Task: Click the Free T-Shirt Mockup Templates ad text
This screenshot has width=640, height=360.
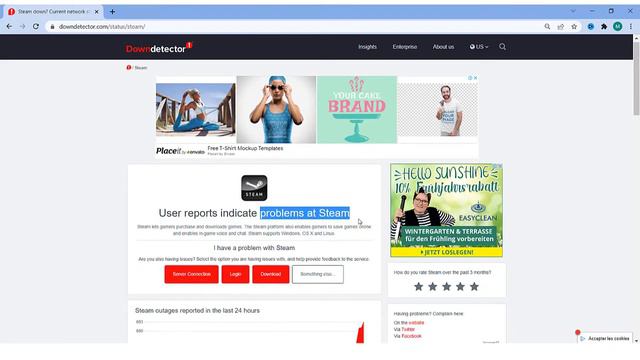Action: 245,148
